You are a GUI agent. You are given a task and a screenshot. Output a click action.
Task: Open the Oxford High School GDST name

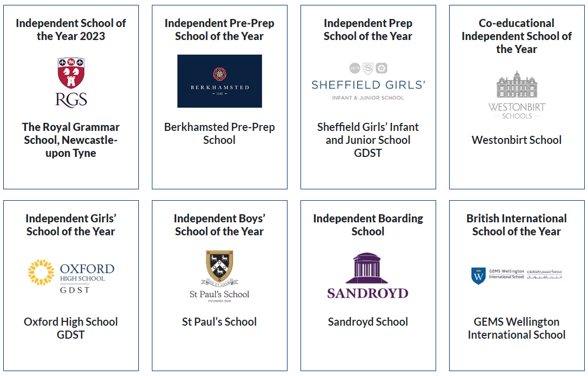point(71,328)
